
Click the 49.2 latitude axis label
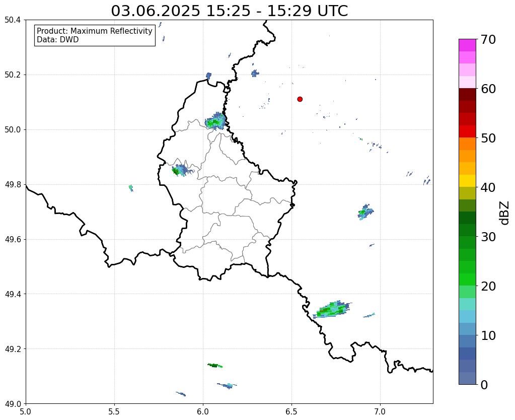[x=13, y=348]
